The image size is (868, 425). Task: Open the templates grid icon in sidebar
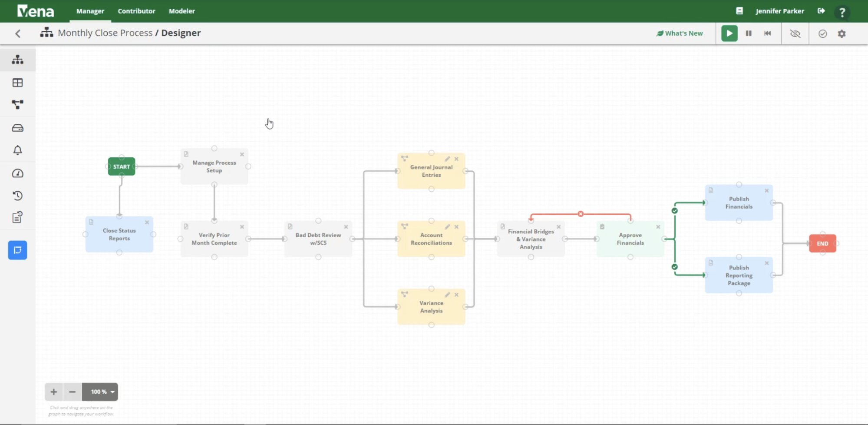17,83
